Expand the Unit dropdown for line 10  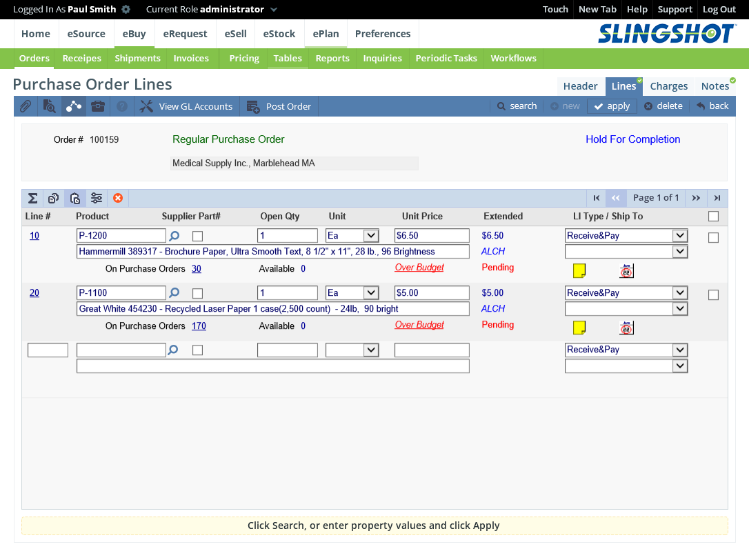[x=370, y=236]
